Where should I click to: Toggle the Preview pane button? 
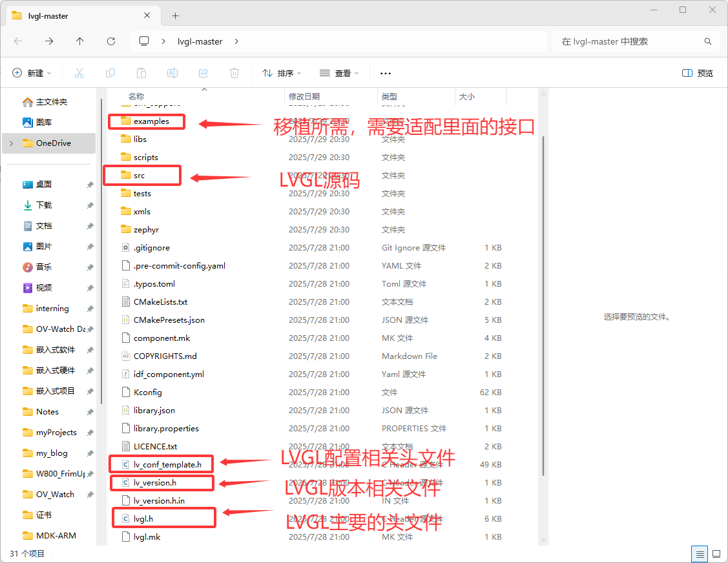click(x=698, y=73)
